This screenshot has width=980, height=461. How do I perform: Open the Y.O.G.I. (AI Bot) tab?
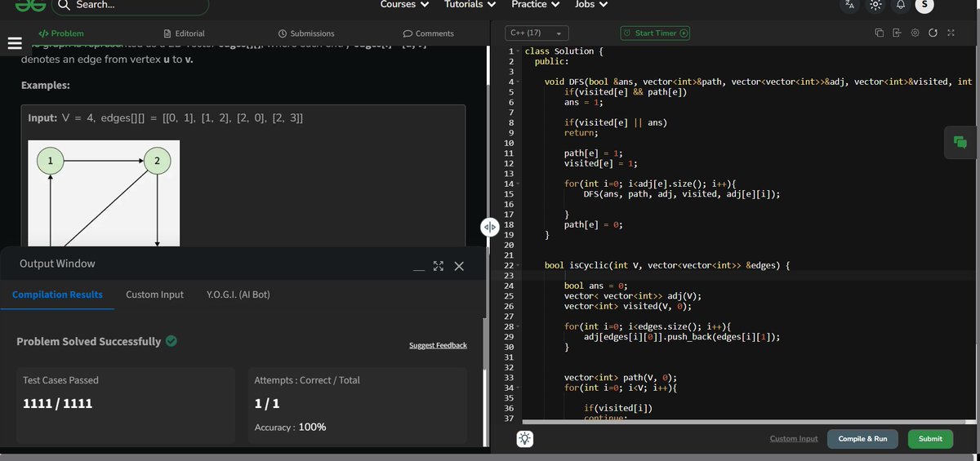pos(238,295)
